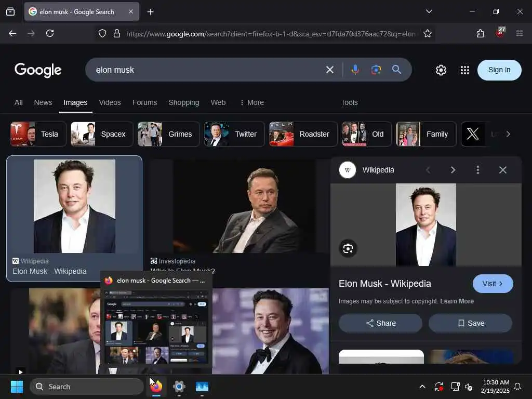Click the Visit button
The width and height of the screenshot is (532, 399).
(493, 284)
